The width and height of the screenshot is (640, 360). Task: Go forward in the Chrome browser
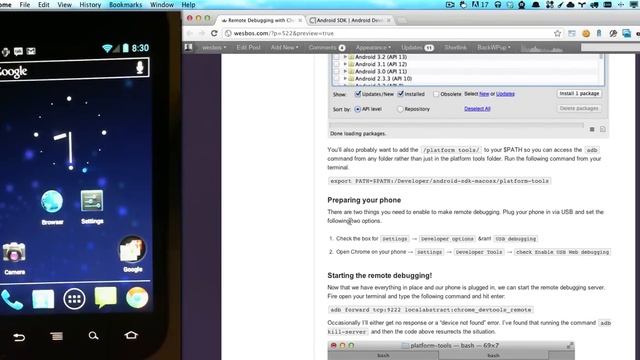[x=202, y=33]
